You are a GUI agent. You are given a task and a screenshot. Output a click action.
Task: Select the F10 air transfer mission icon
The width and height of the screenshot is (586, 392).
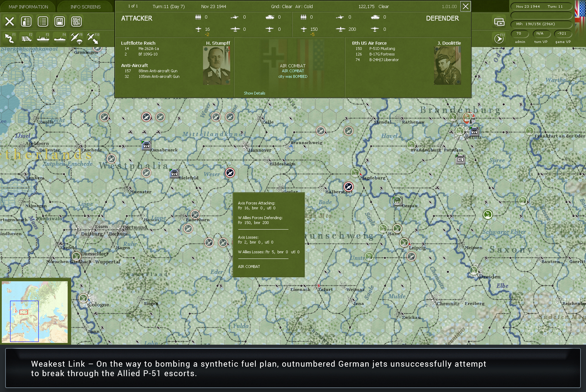tap(93, 38)
